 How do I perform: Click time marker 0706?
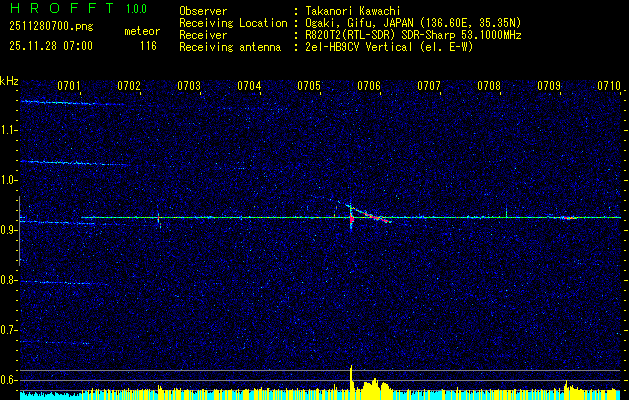pos(369,86)
